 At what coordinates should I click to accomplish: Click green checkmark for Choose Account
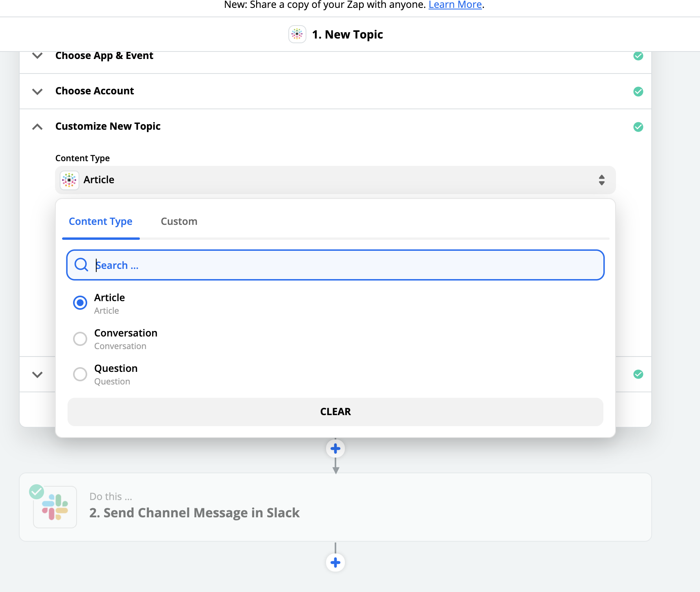[638, 92]
